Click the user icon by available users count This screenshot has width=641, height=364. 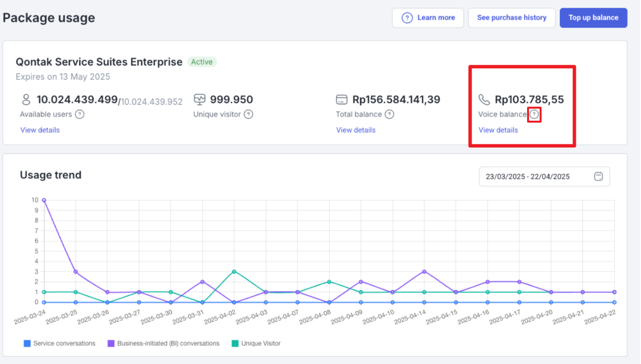point(27,100)
